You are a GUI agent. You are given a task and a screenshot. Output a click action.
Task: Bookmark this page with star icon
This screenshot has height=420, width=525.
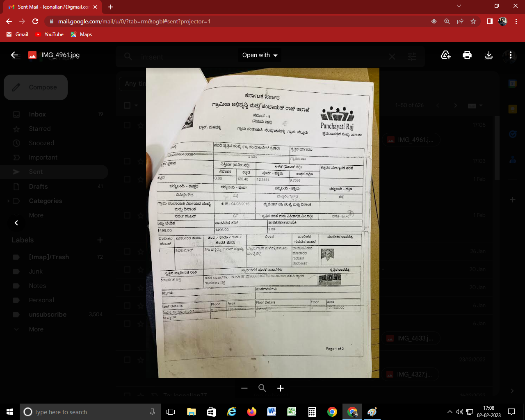tap(473, 21)
